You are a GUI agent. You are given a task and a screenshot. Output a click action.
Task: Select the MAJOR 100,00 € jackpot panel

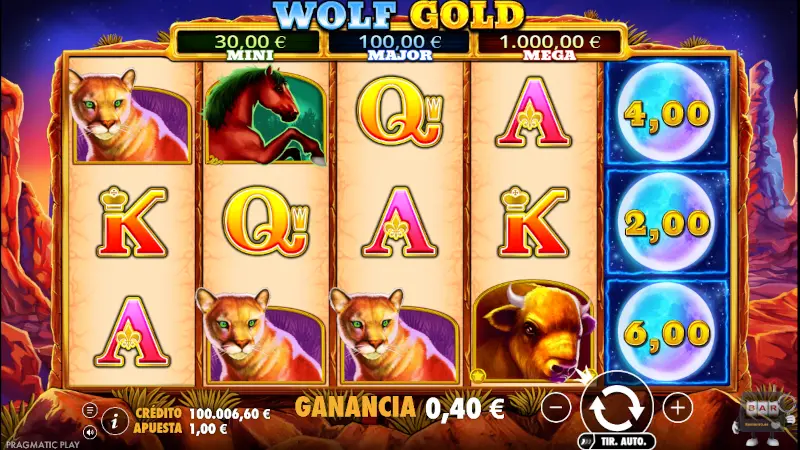399,46
